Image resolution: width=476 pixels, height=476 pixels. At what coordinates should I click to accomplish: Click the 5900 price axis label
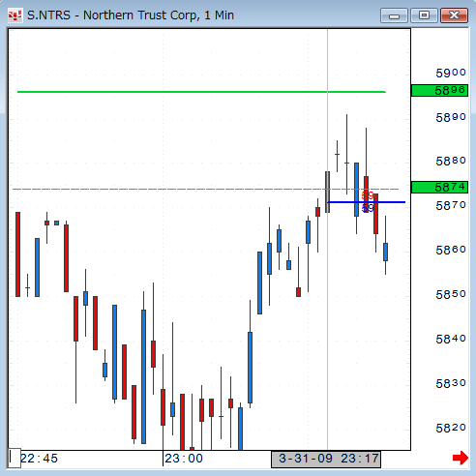pyautogui.click(x=451, y=73)
